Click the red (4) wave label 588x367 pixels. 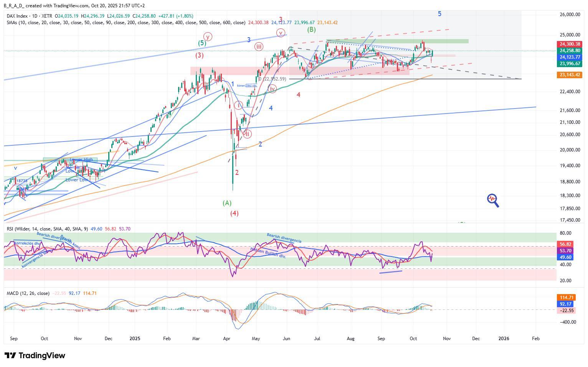point(234,213)
